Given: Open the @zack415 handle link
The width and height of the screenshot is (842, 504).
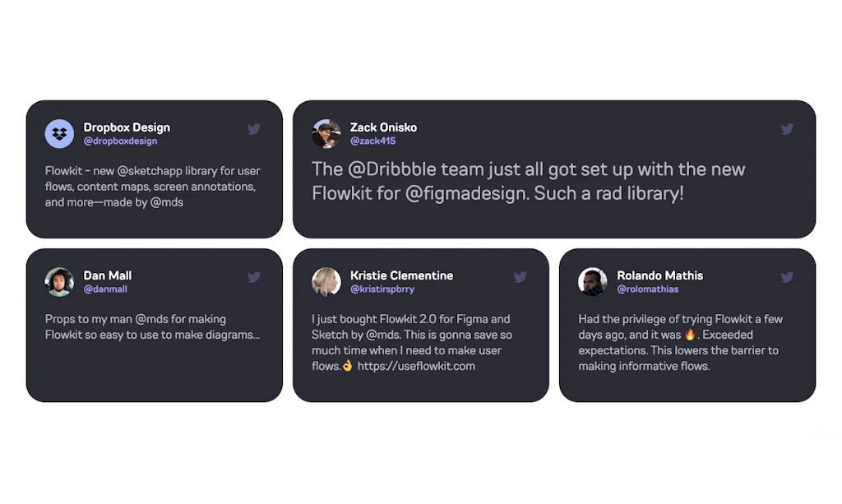Looking at the screenshot, I should (372, 141).
